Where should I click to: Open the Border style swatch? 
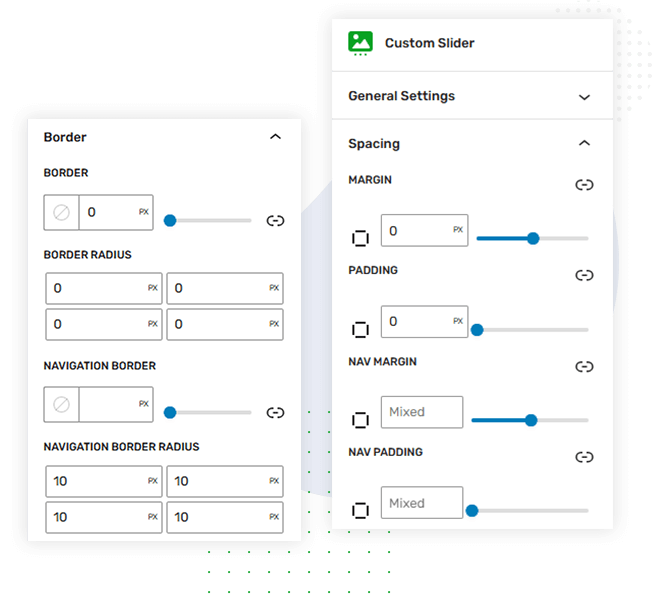click(61, 213)
